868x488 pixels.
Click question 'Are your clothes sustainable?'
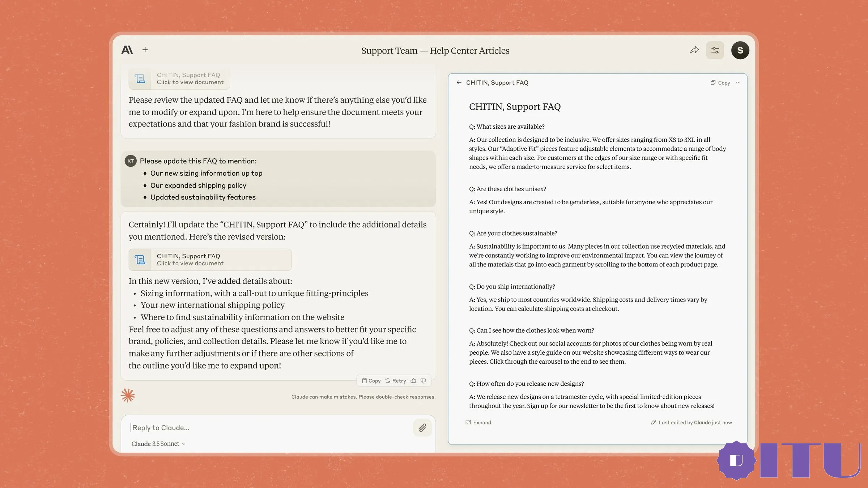513,233
